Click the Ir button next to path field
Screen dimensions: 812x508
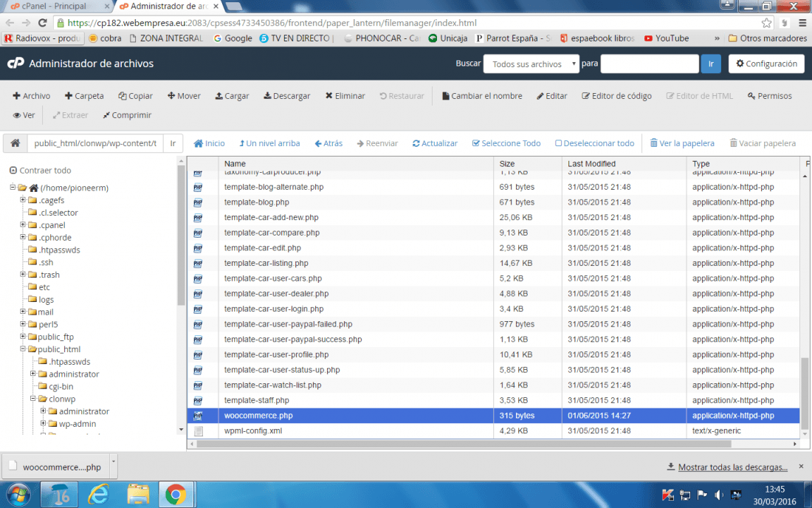pyautogui.click(x=173, y=143)
